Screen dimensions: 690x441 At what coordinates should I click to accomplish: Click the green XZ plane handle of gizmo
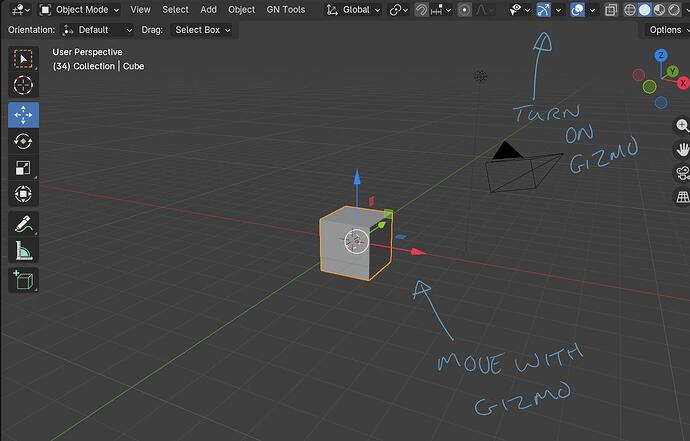point(388,214)
